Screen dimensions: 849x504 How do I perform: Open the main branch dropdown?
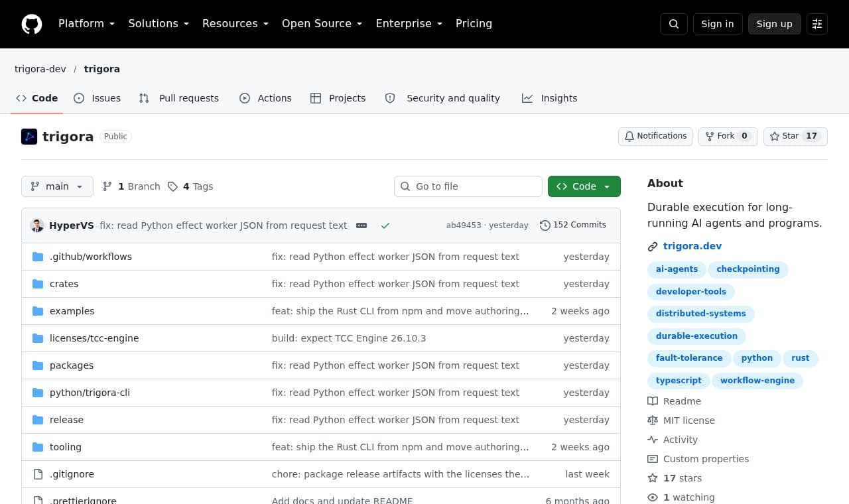57,186
